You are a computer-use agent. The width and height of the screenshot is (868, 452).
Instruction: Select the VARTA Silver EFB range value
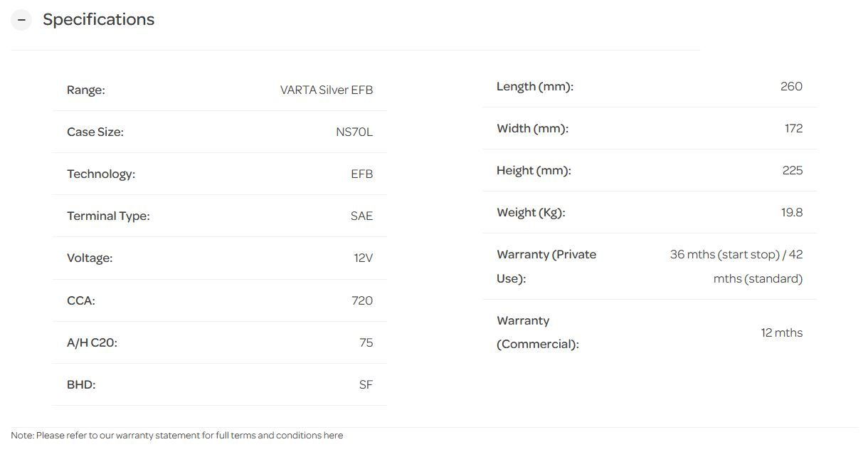pos(326,90)
